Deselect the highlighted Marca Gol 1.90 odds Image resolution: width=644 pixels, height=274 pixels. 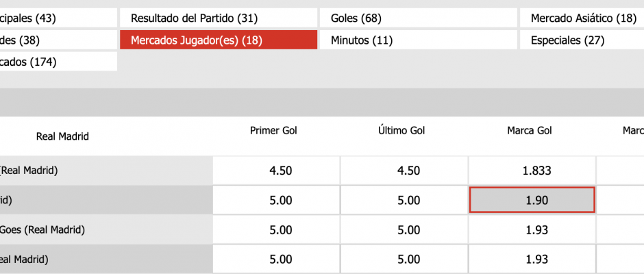(532, 201)
